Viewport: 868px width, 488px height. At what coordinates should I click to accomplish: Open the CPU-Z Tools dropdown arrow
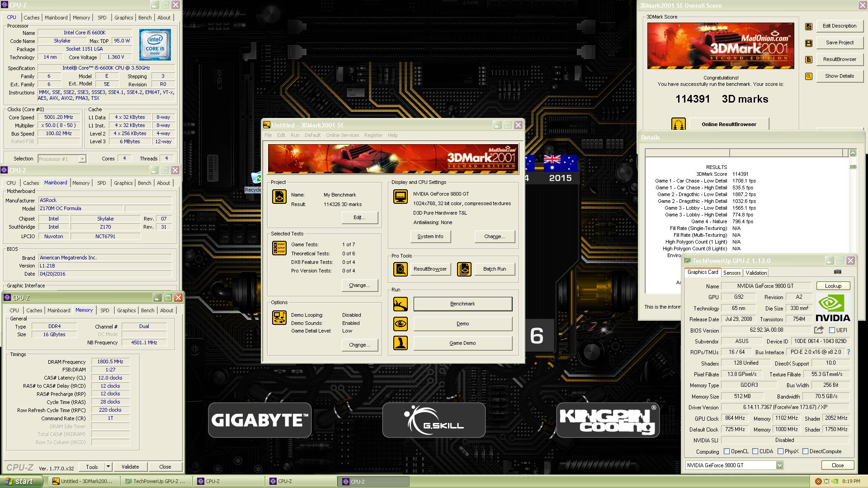[x=108, y=467]
